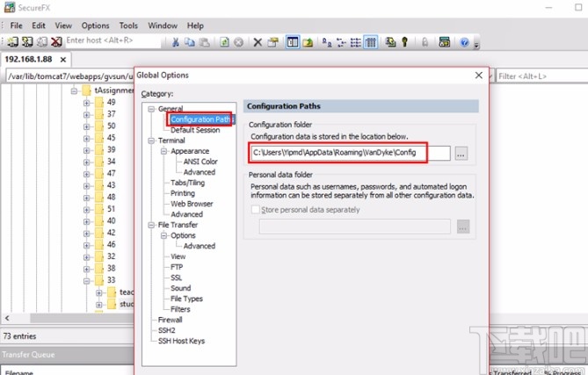Click the Disconnect icon with red X
Viewport: 588px width, 375px height.
coord(56,41)
